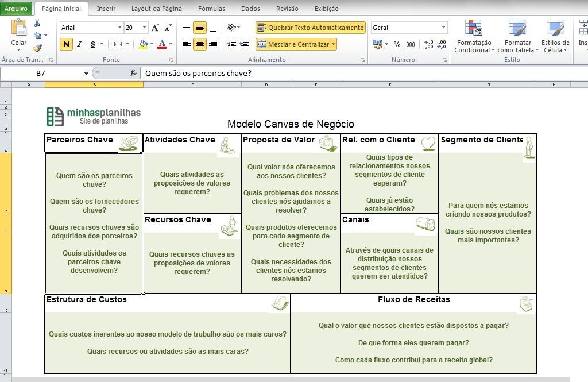The image size is (588, 382).
Task: Increase indent icon
Action: click(x=244, y=44)
